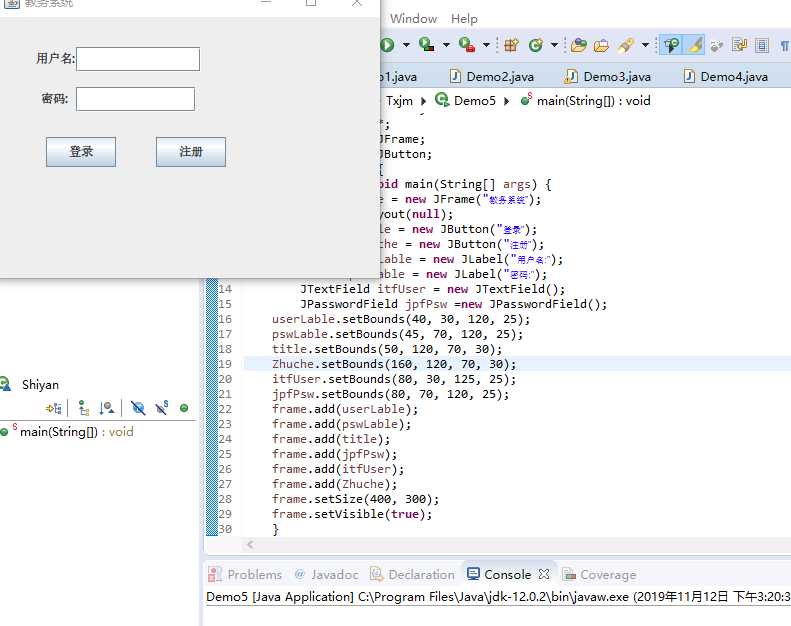Open the Run button's dropdown arrow

[407, 45]
